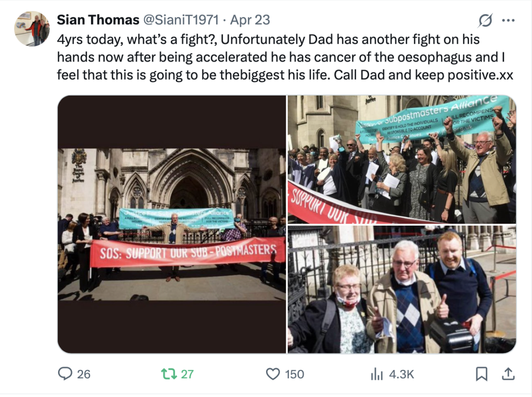Screen dimensions: 532x397
Task: Toggle the green retweet icon
Action: pos(168,374)
